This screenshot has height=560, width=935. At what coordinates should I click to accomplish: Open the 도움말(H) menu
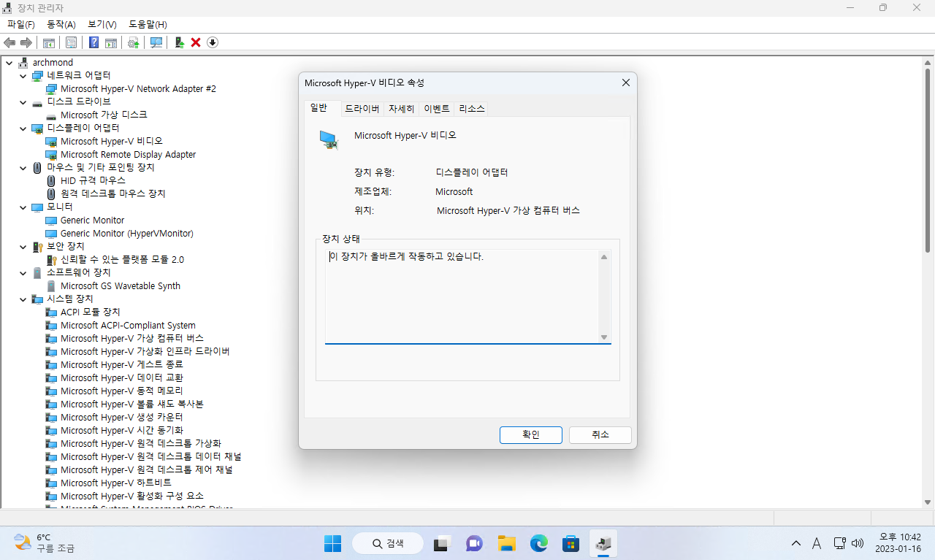[x=148, y=25]
